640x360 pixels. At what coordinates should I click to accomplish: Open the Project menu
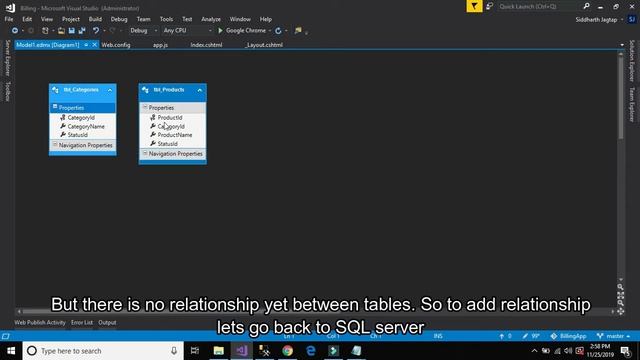[x=71, y=19]
